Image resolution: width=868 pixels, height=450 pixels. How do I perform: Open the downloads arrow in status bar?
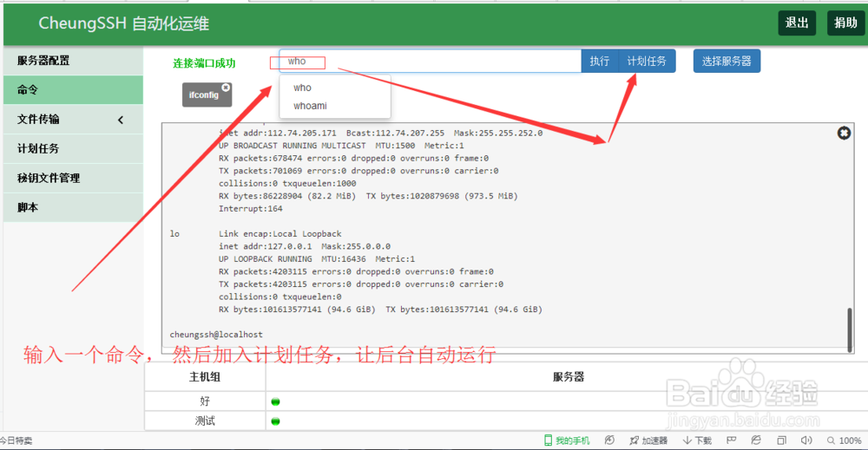coord(697,440)
